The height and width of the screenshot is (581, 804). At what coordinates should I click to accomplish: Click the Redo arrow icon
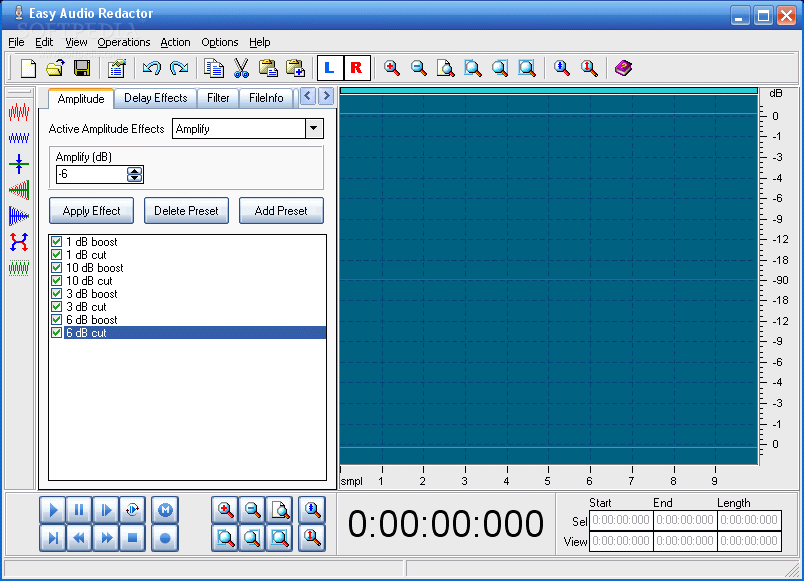tap(179, 68)
